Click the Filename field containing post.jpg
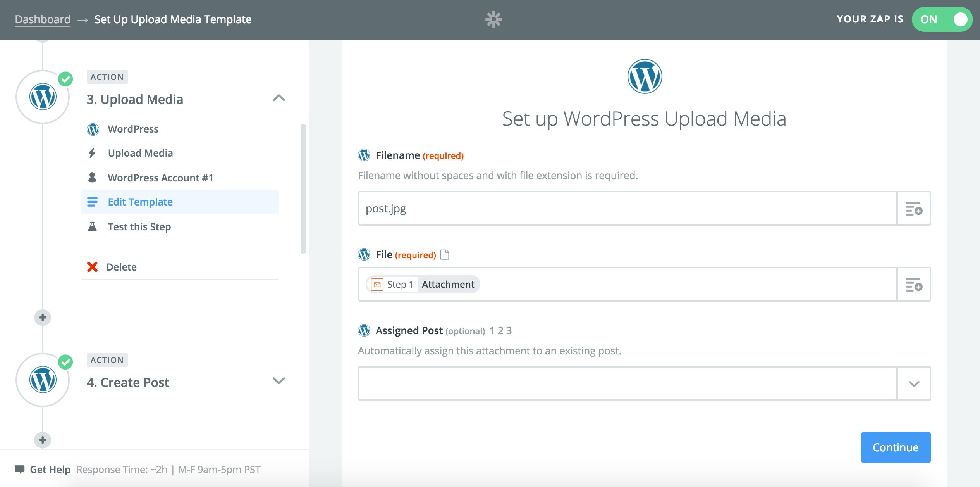980x487 pixels. coord(628,209)
